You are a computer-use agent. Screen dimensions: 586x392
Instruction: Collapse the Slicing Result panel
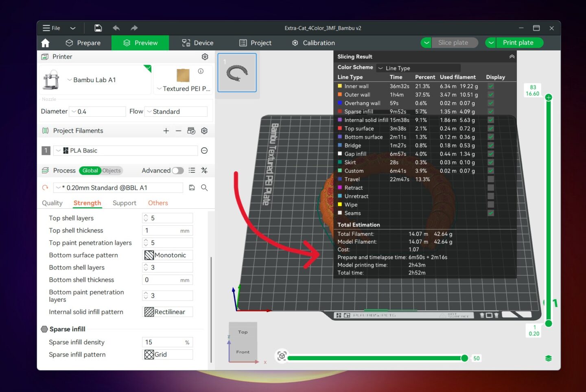(x=512, y=57)
